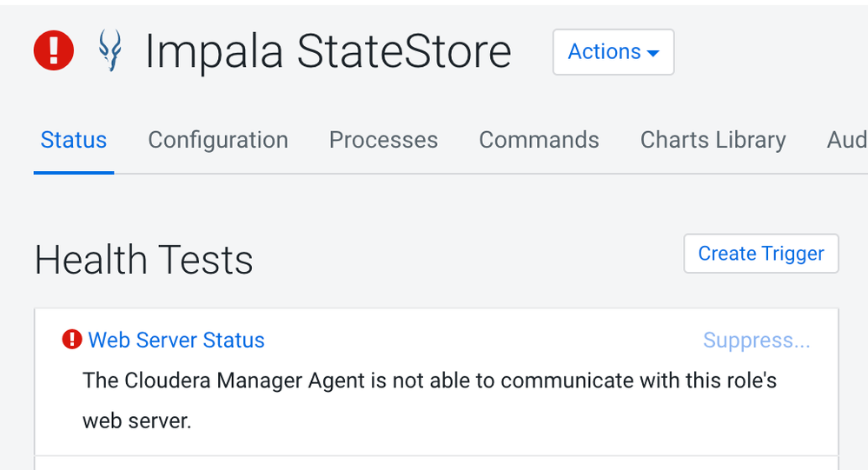Click empty space in the Web Server Status card

[521, 421]
